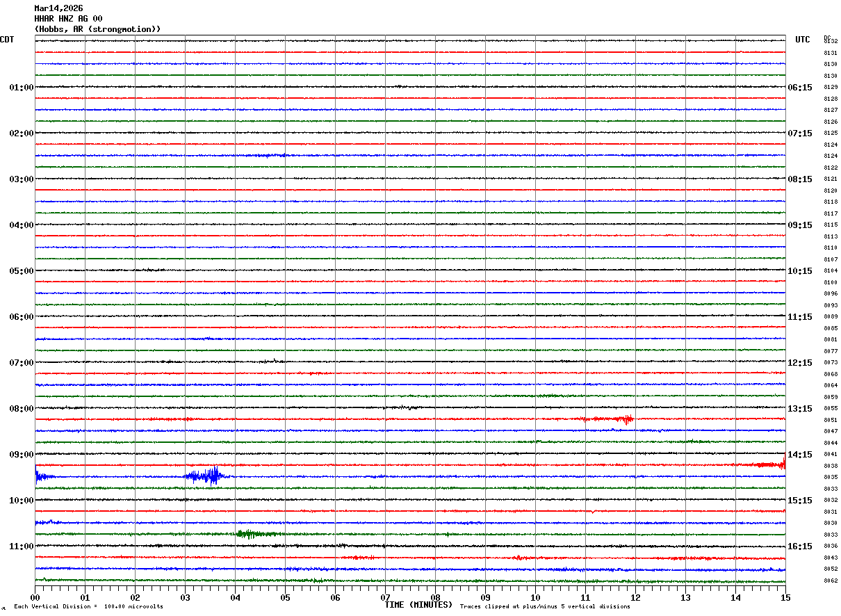
Task: Click the UTC timezone heading
Action: click(x=803, y=40)
